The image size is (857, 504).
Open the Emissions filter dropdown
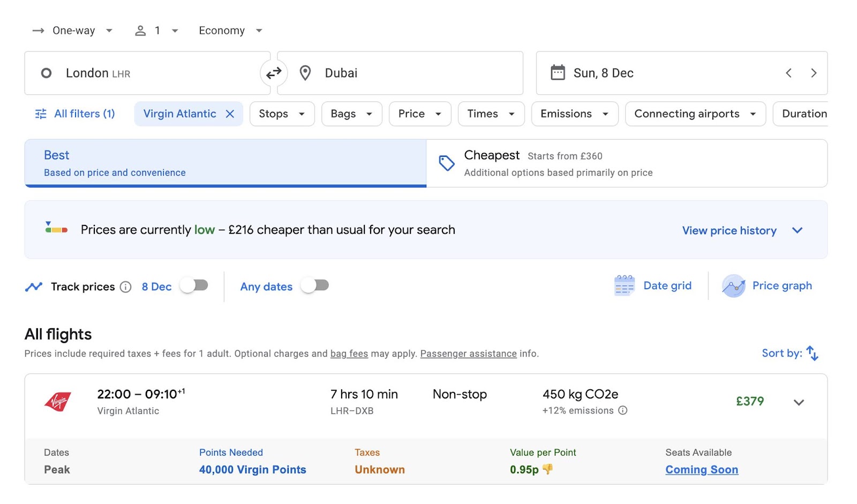tap(575, 114)
